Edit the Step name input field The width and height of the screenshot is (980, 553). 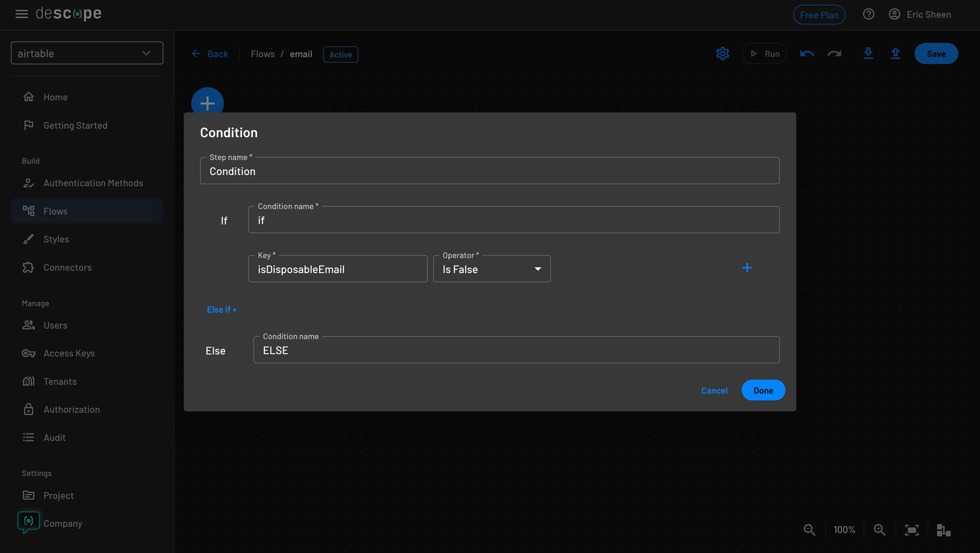pos(489,170)
